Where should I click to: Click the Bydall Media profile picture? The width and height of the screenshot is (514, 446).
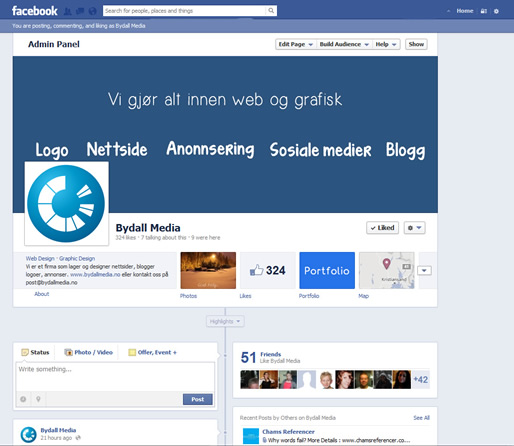[x=66, y=204]
